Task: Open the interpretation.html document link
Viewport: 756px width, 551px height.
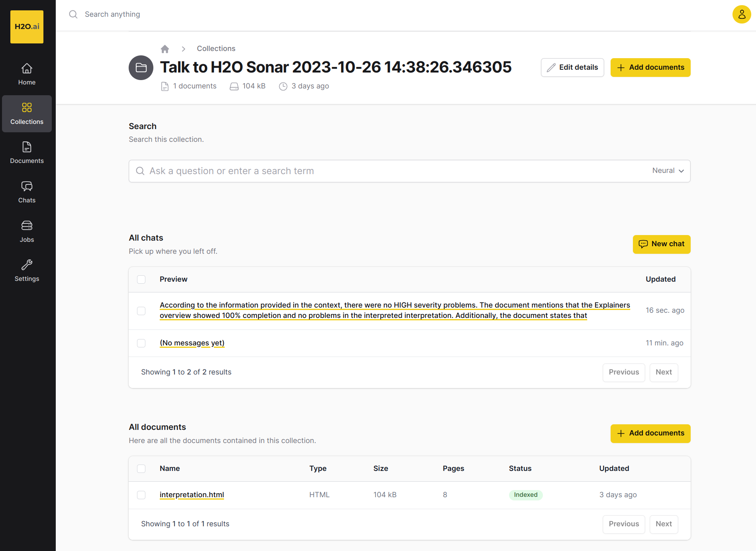Action: tap(192, 495)
